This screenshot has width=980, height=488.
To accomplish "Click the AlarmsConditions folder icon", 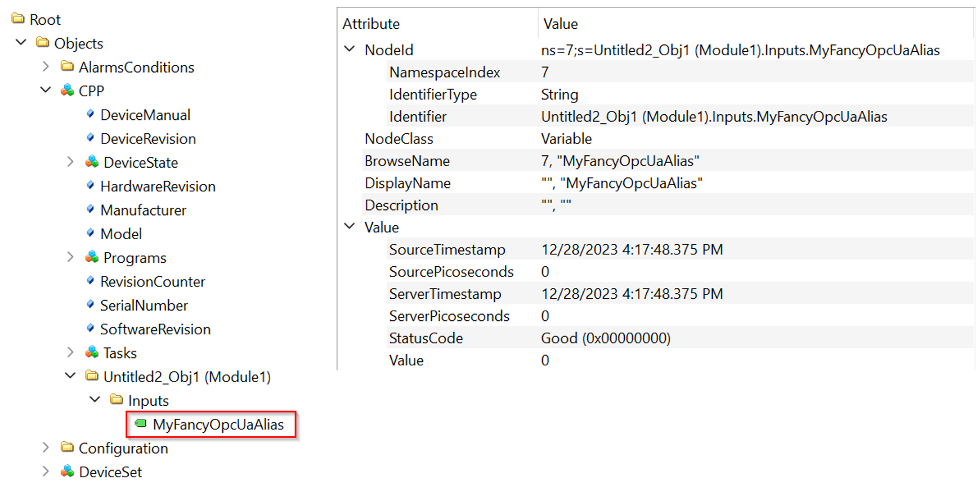I will click(68, 66).
